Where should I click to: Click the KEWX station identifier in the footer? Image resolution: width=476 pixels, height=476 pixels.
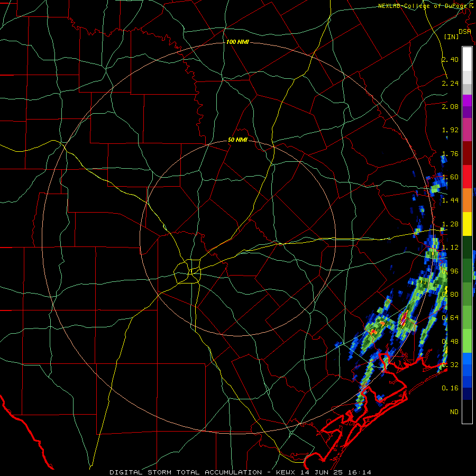coord(287,472)
